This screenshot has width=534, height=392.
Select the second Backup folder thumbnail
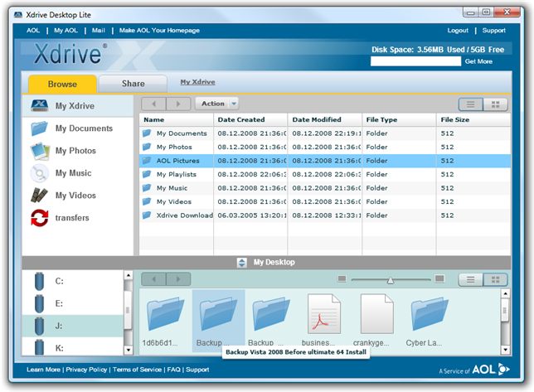pos(271,320)
